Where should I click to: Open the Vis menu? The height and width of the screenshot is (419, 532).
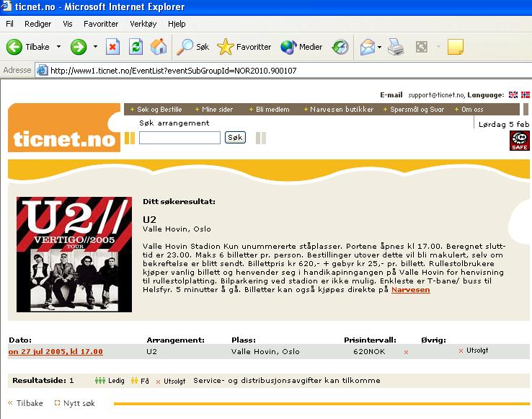click(x=68, y=24)
